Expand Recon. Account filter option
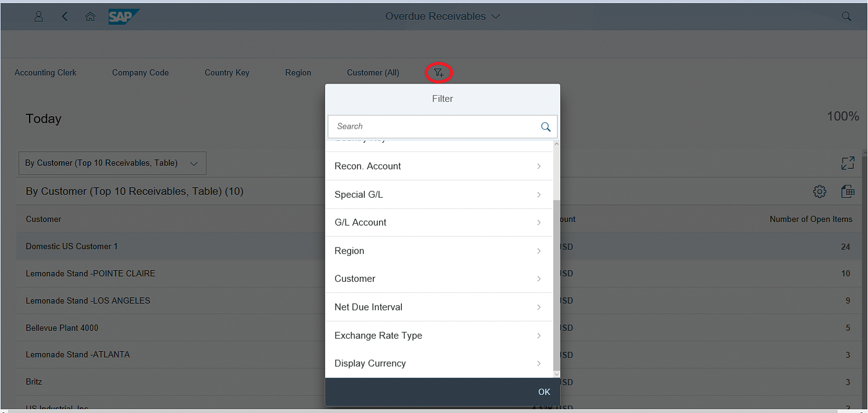This screenshot has width=868, height=413. 439,166
